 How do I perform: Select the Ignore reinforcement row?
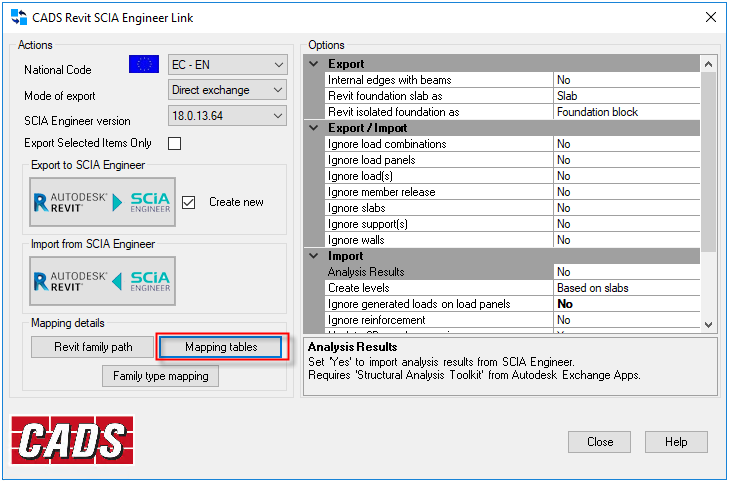coord(512,320)
